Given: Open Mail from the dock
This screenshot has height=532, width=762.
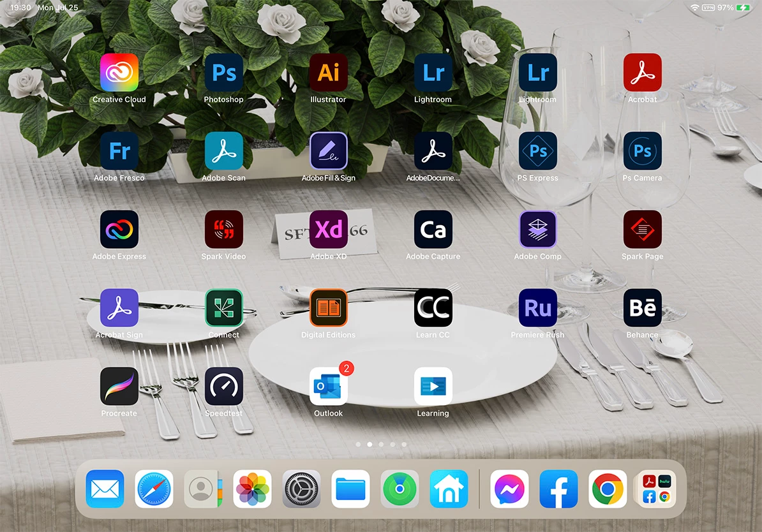Looking at the screenshot, I should coord(105,489).
